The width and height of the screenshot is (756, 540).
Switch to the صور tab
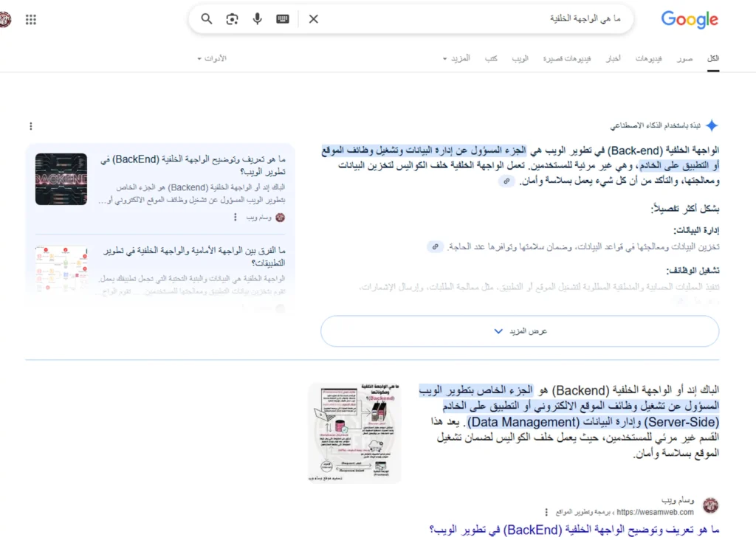(684, 59)
